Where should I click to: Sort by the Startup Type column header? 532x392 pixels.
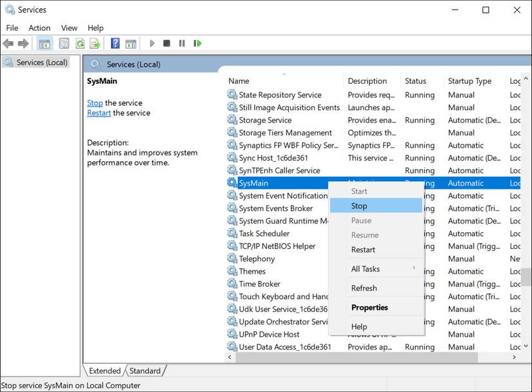click(470, 81)
